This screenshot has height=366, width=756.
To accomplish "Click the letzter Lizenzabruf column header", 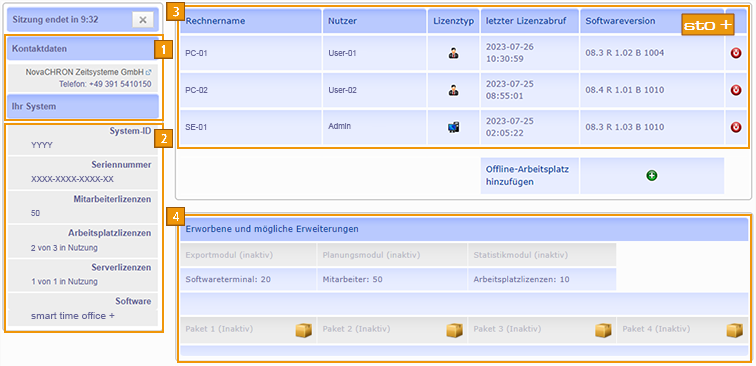I will pos(530,21).
